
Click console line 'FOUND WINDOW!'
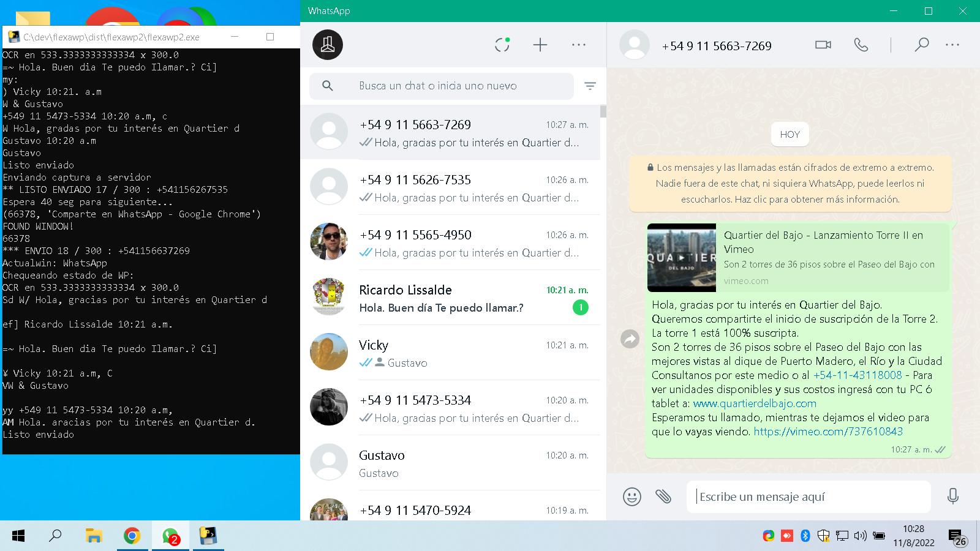coord(38,227)
